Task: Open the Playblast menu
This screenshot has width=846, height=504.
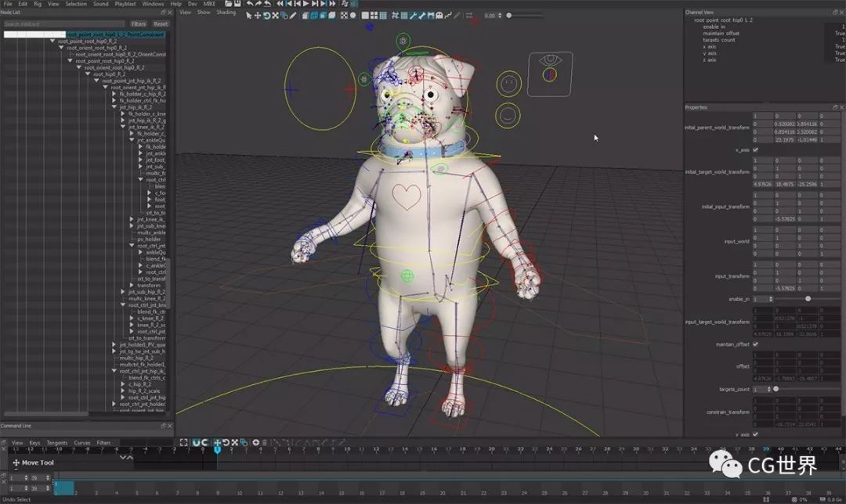Action: click(x=125, y=4)
